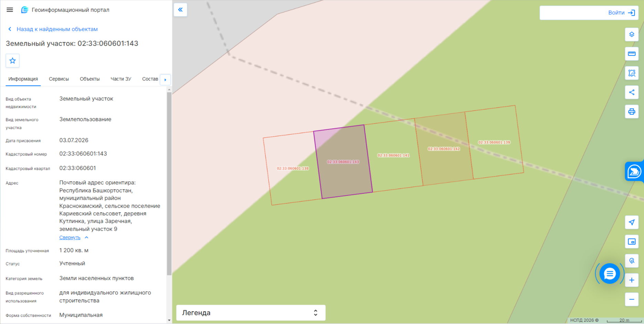Activate the area selection search tool
The image size is (644, 324).
pyautogui.click(x=632, y=73)
